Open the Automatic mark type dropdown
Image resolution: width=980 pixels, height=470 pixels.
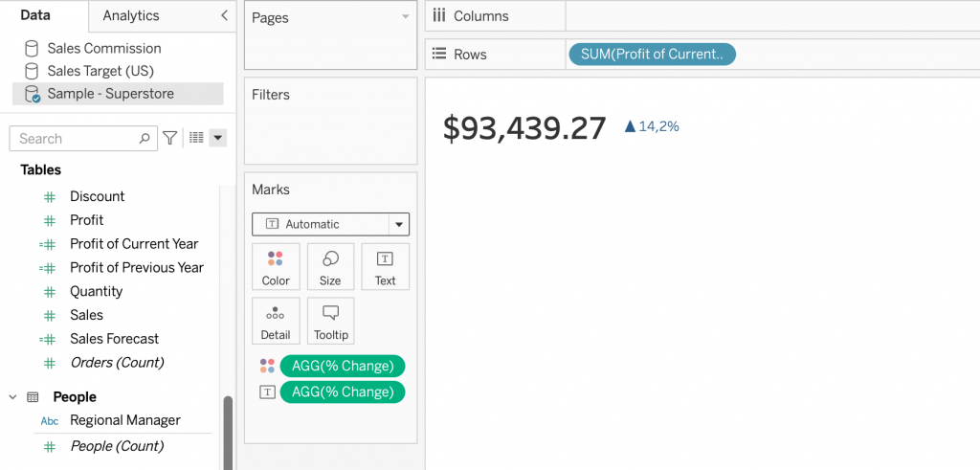point(398,224)
